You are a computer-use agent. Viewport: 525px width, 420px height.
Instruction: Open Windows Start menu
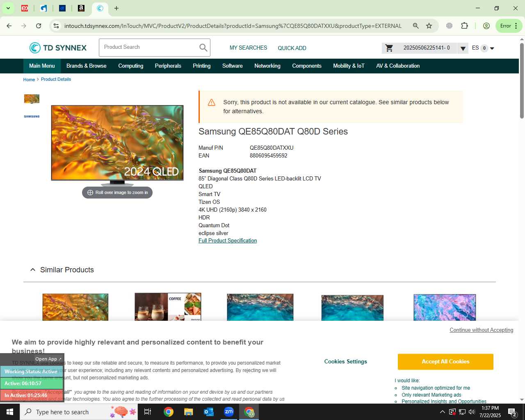pyautogui.click(x=10, y=412)
